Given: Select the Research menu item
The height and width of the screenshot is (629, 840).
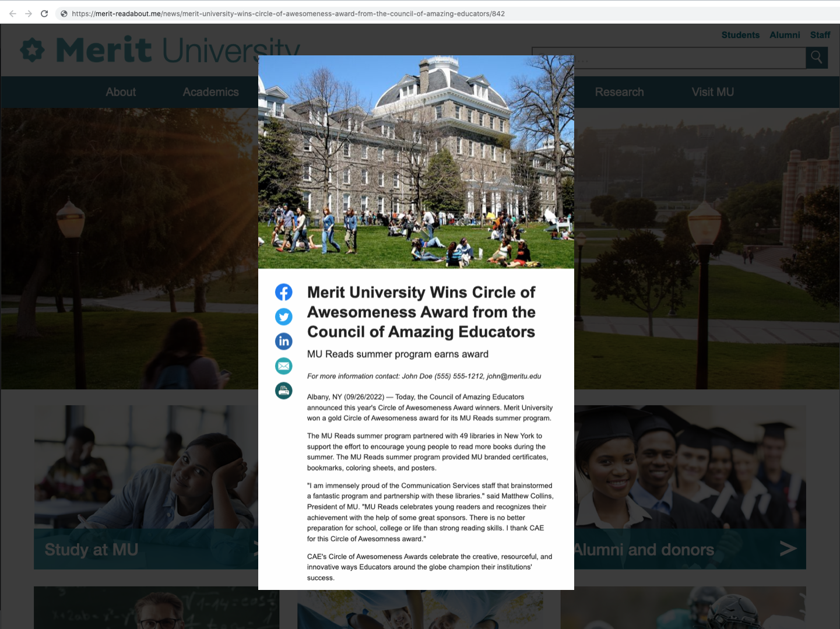Looking at the screenshot, I should coord(619,92).
